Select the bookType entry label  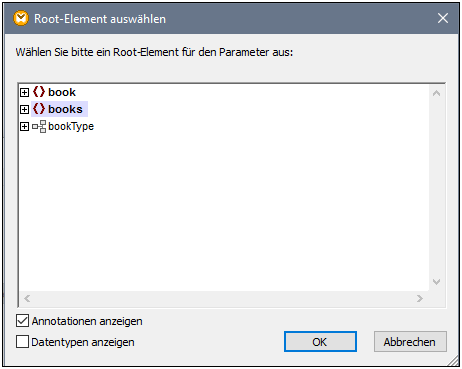click(x=71, y=126)
